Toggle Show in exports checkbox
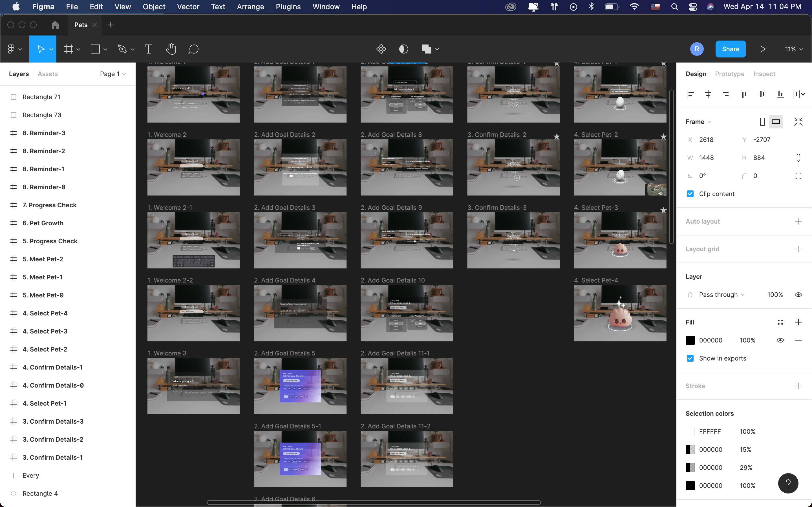The height and width of the screenshot is (507, 812). [690, 358]
